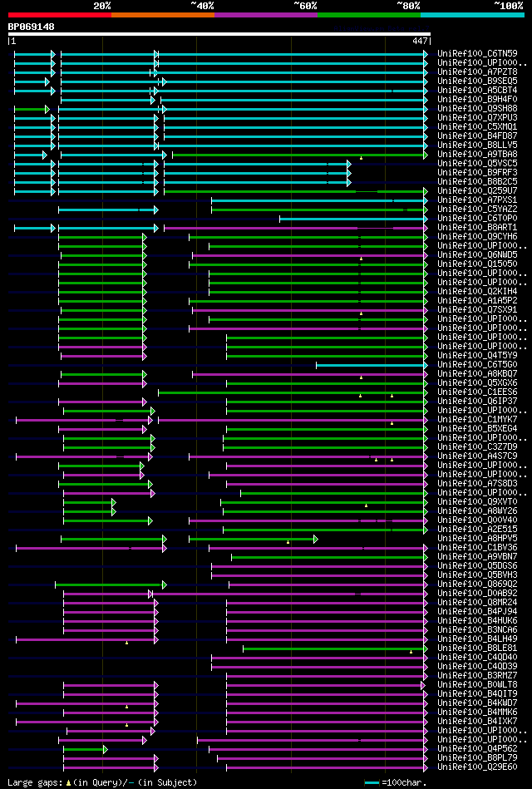532x789 pixels.
Task: Click the orange ~40% identity legend segment
Action: click(x=163, y=15)
